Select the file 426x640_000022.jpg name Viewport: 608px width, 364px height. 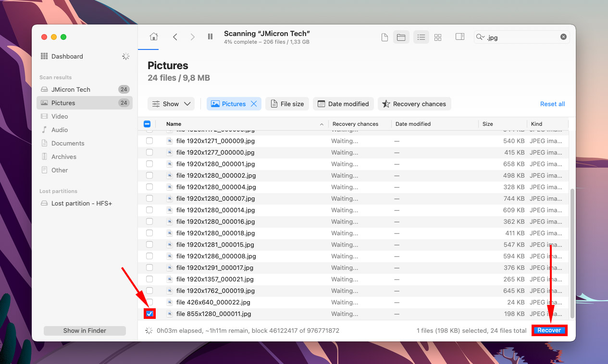pos(213,302)
